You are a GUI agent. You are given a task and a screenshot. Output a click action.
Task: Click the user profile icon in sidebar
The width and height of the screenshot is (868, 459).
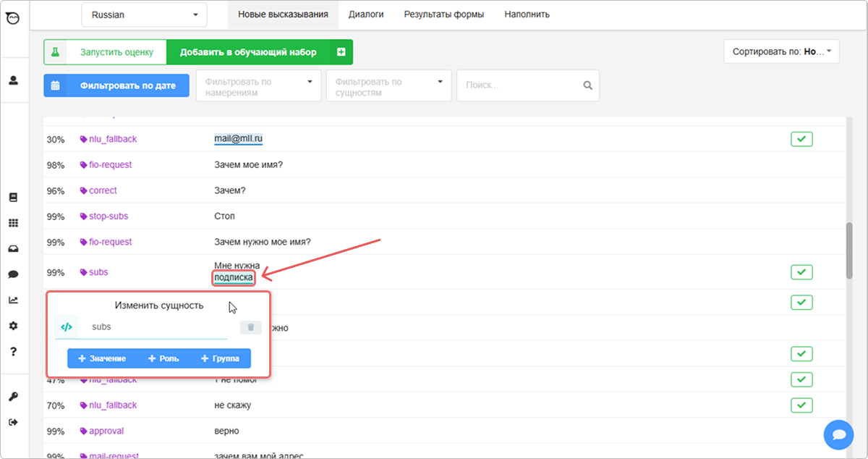tap(13, 80)
